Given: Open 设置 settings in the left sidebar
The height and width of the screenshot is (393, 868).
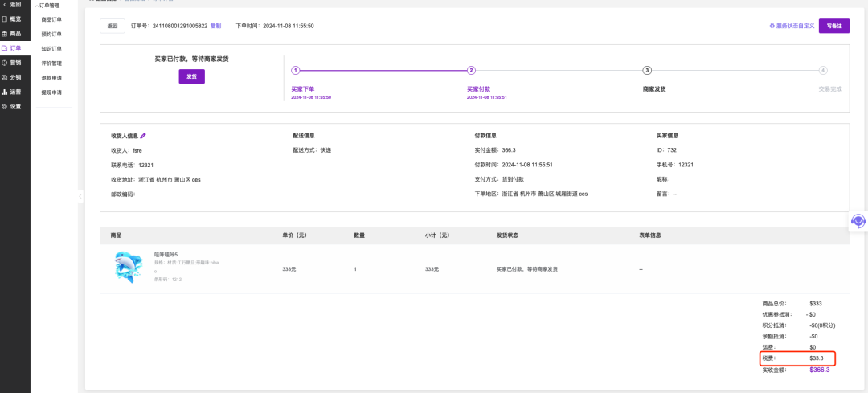Looking at the screenshot, I should pyautogui.click(x=15, y=106).
